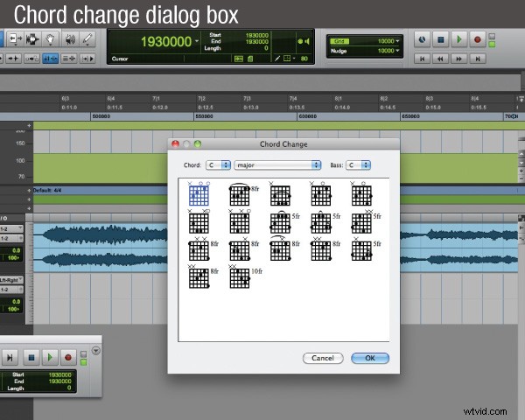Viewport: 525px width, 420px height.
Task: Click plus icon on top green tempo ruler
Action: 29,126
